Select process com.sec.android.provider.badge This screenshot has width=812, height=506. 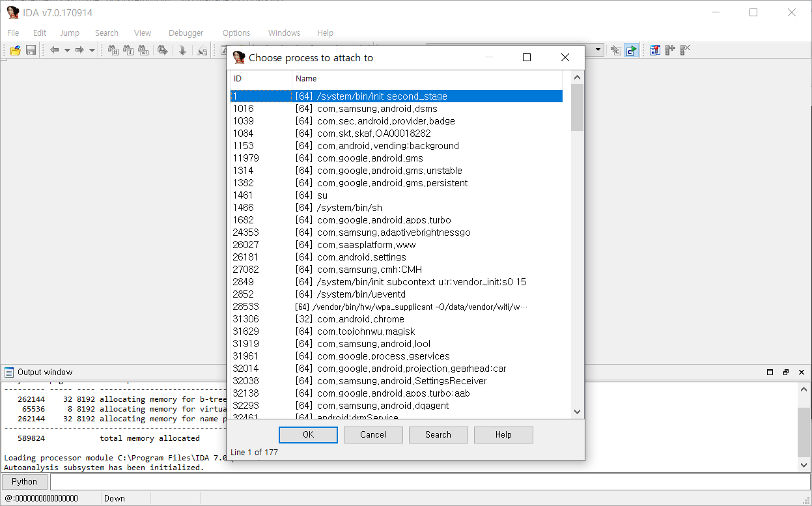coord(397,121)
